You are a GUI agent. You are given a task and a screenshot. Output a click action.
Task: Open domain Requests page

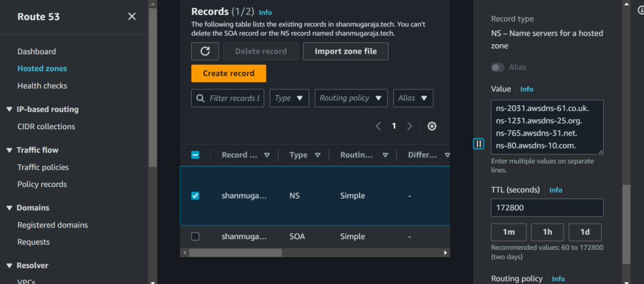click(33, 242)
